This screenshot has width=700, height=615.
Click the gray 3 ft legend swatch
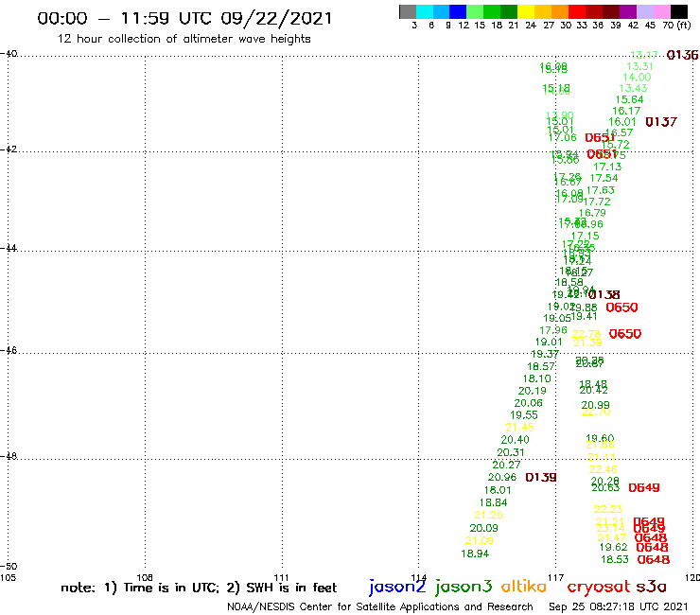coord(408,11)
